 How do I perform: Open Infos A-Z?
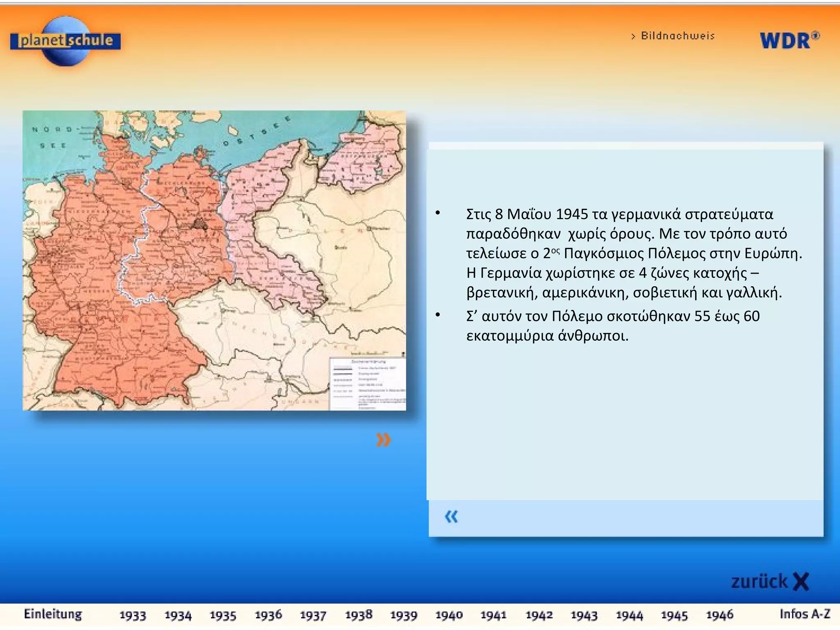[x=805, y=614]
